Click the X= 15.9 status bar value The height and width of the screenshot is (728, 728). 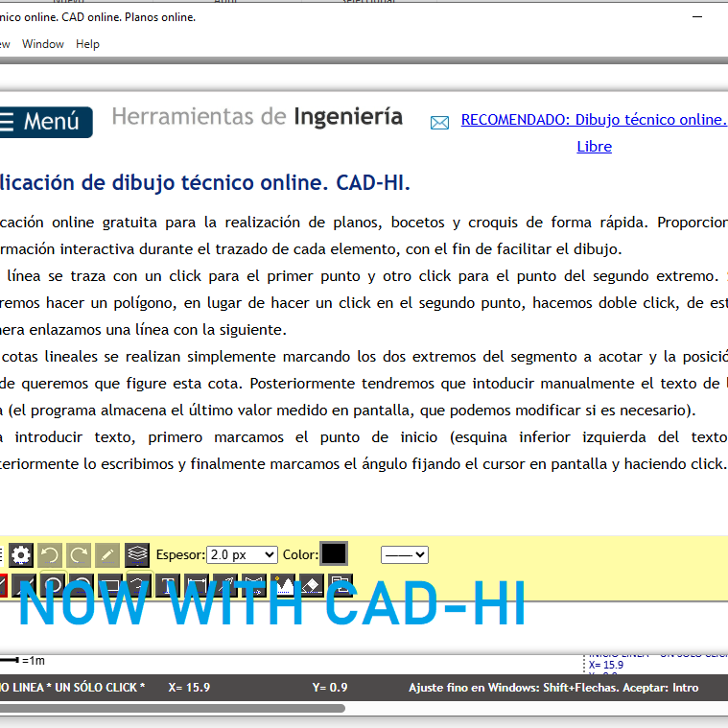(x=189, y=687)
